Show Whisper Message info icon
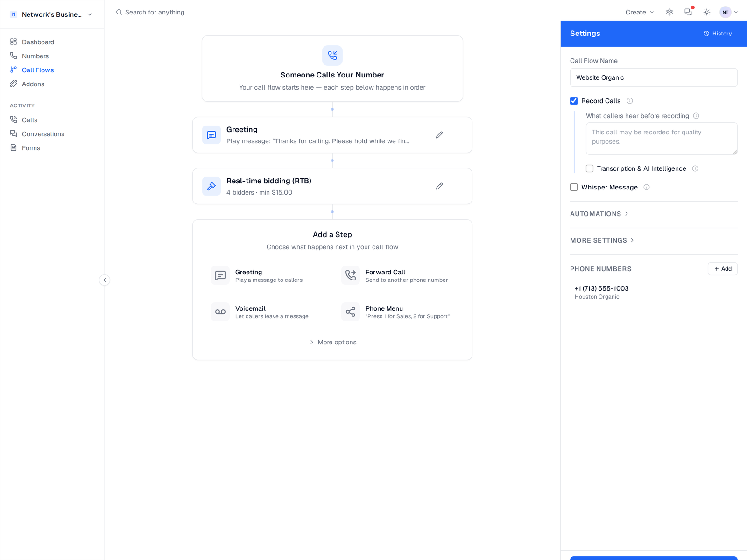 pos(647,187)
